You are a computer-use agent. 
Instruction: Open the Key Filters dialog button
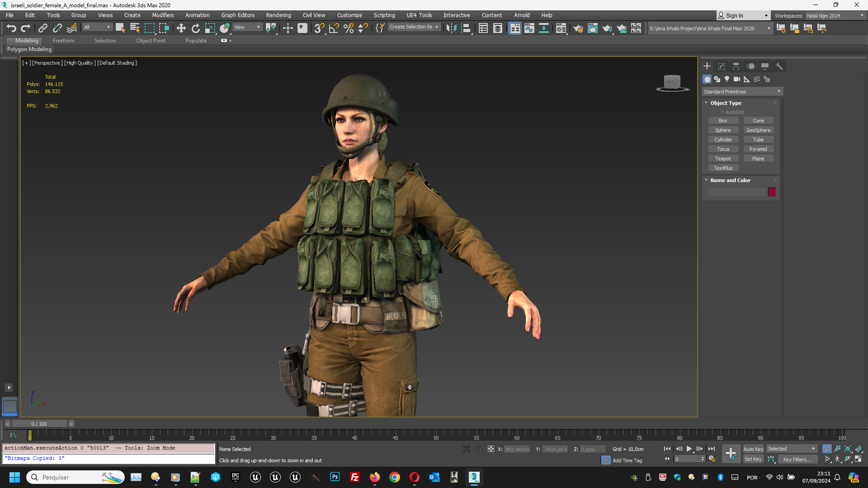point(797,460)
